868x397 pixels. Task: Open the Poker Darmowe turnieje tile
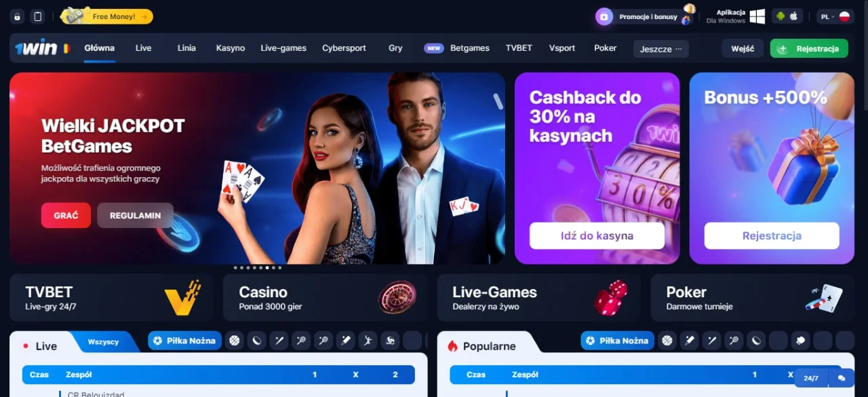(752, 298)
